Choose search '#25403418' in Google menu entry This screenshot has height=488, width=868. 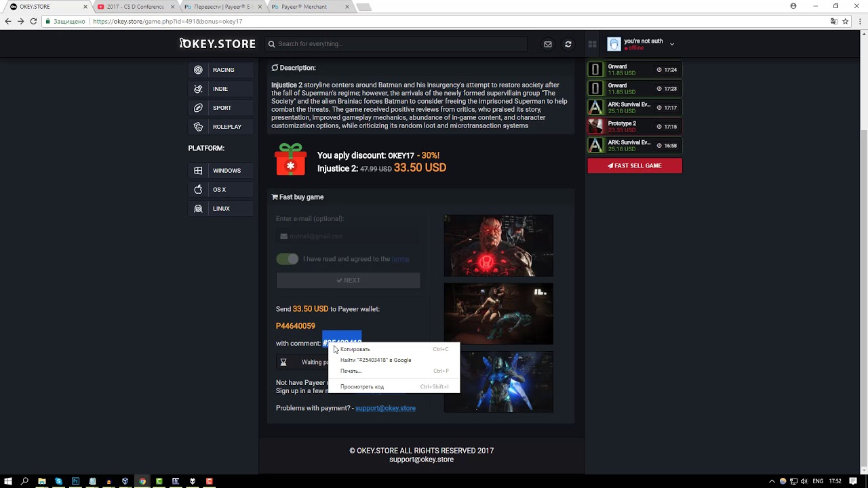pos(393,360)
